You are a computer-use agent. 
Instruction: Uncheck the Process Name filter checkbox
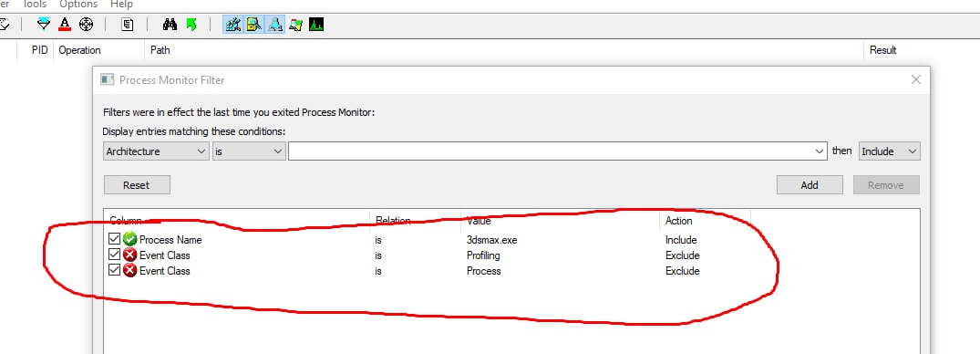tap(114, 240)
